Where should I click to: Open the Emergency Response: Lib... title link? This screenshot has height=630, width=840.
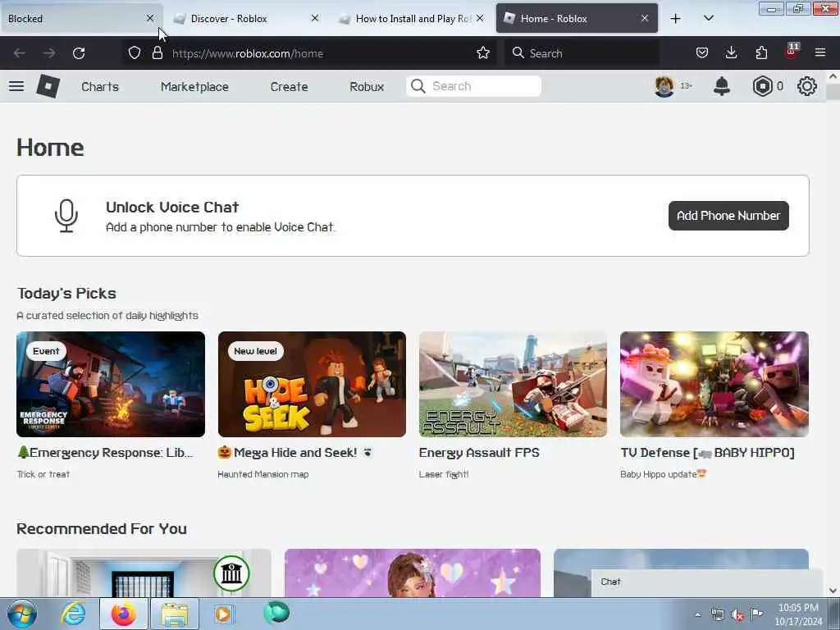coord(105,453)
